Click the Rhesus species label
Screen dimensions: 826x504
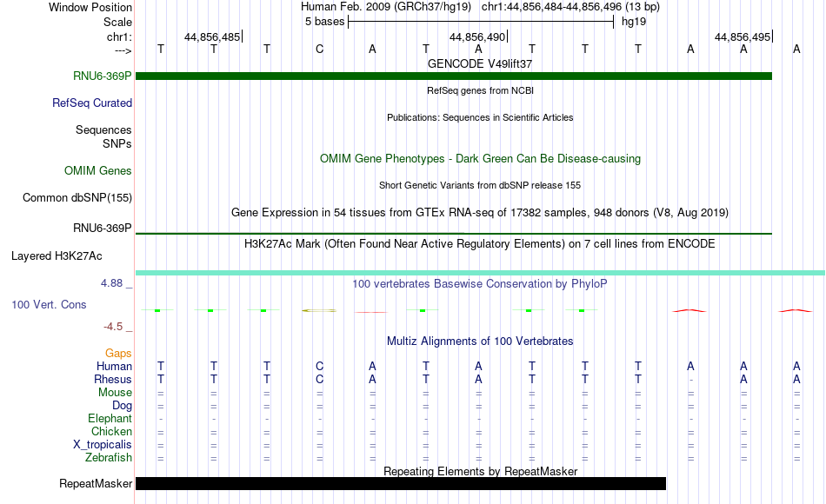[113, 379]
